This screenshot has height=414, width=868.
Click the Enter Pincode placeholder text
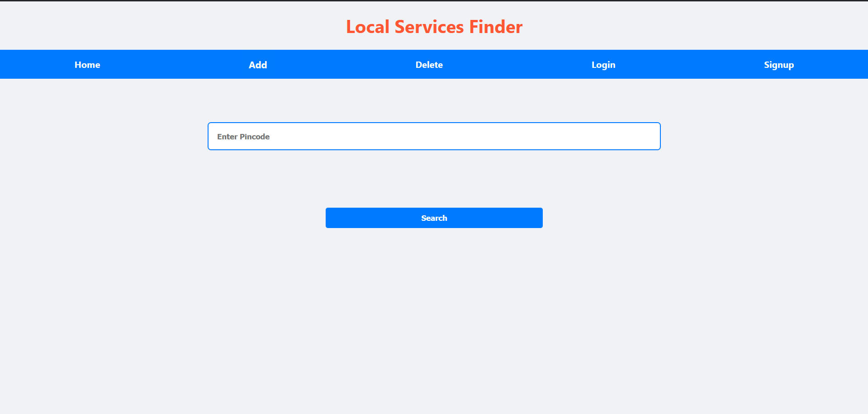click(243, 137)
